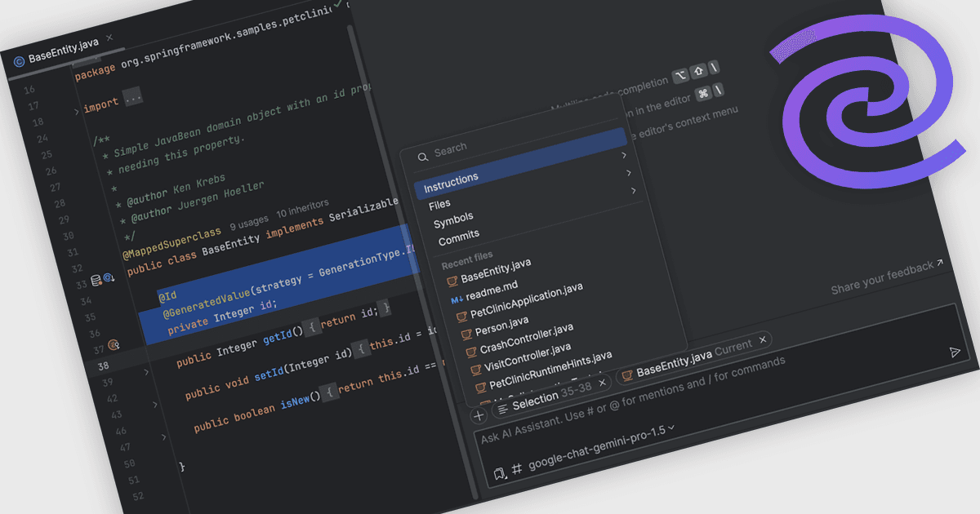Screen dimensions: 980x514
Task: Collapse the getId method fold arrow
Action: click(x=147, y=373)
